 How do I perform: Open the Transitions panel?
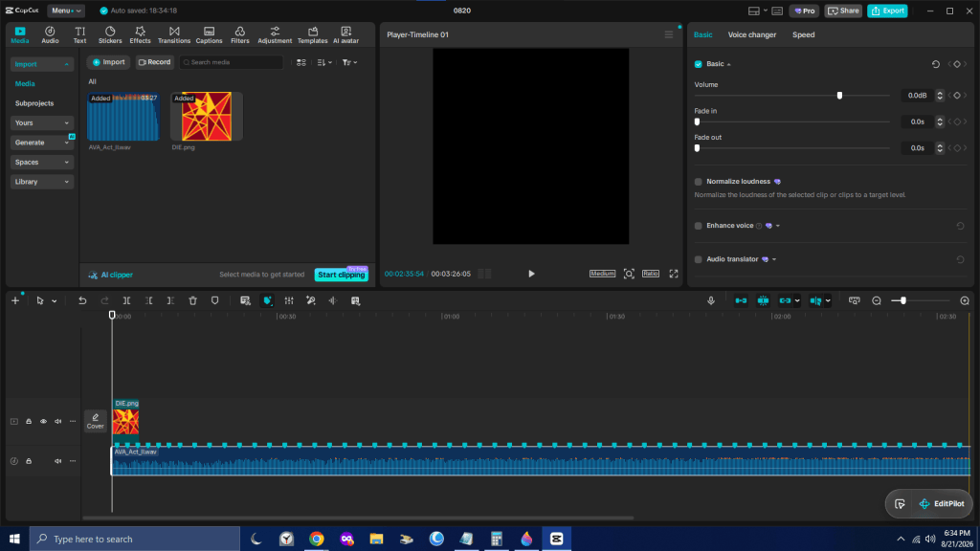[174, 35]
